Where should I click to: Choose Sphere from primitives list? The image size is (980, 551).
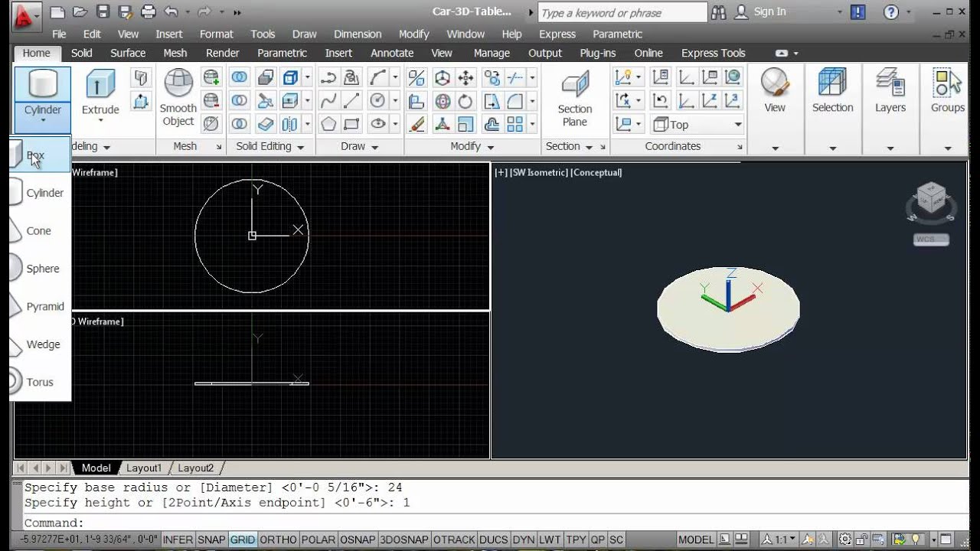click(x=40, y=269)
